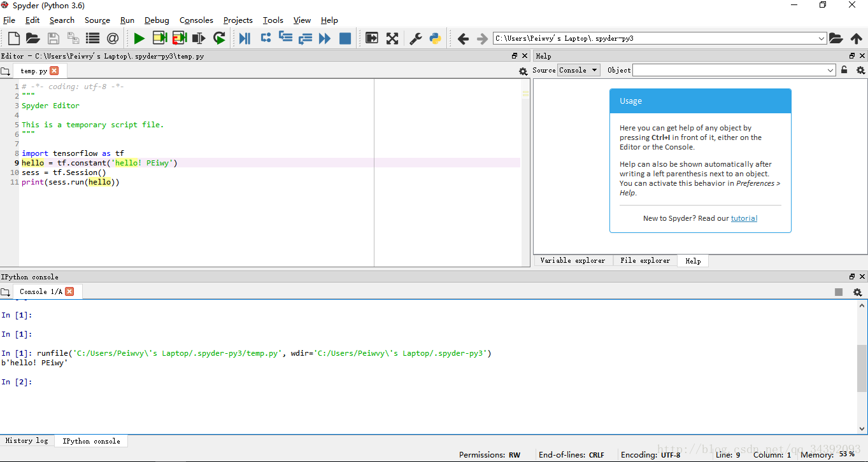Select the Help tab below the pane

click(693, 261)
